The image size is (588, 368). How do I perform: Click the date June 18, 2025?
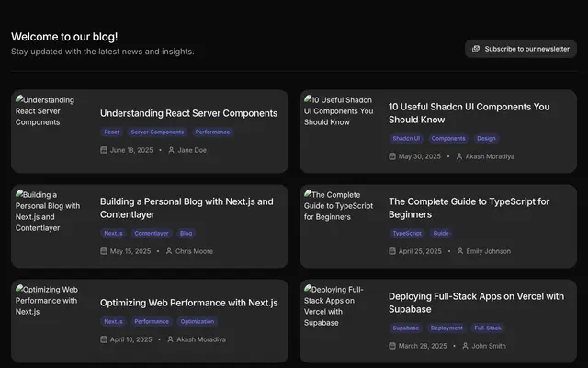[x=131, y=150]
